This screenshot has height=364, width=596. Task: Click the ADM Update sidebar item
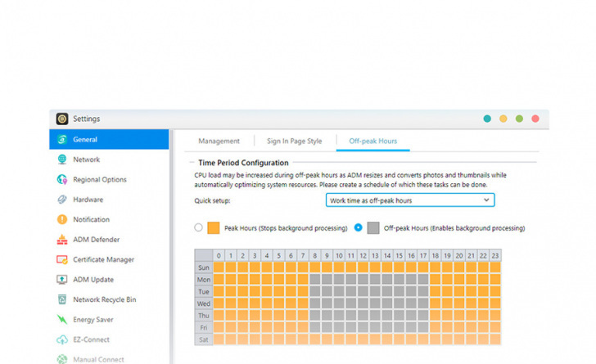pyautogui.click(x=93, y=280)
